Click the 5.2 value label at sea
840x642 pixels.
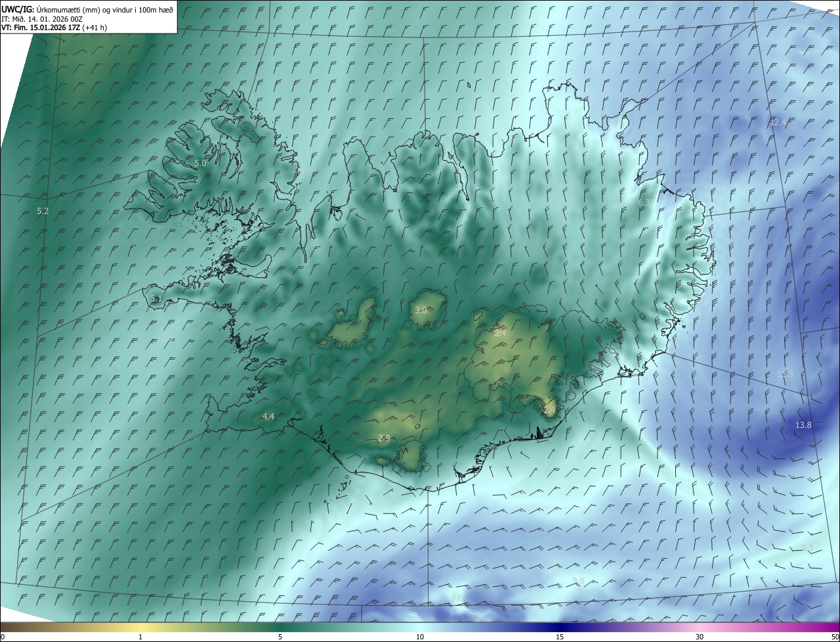click(43, 211)
